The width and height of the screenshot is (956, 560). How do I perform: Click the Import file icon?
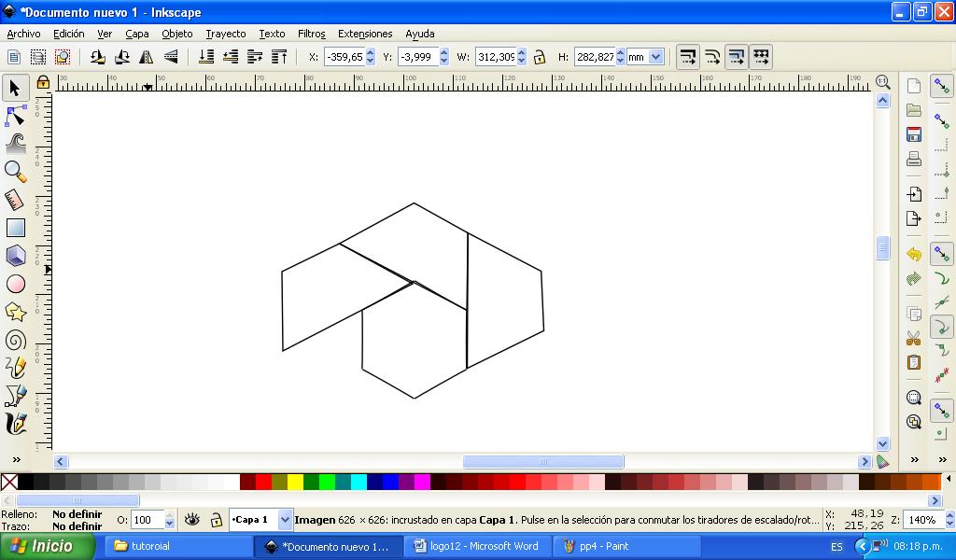click(x=913, y=194)
